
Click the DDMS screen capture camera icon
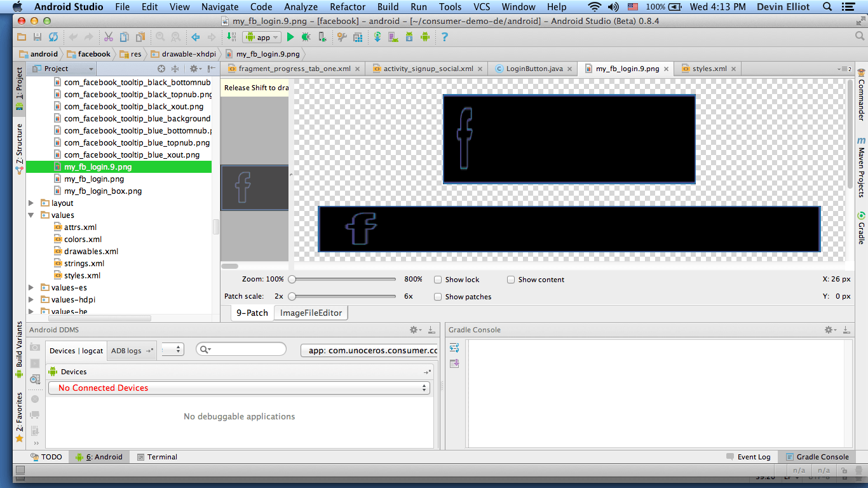pos(35,348)
